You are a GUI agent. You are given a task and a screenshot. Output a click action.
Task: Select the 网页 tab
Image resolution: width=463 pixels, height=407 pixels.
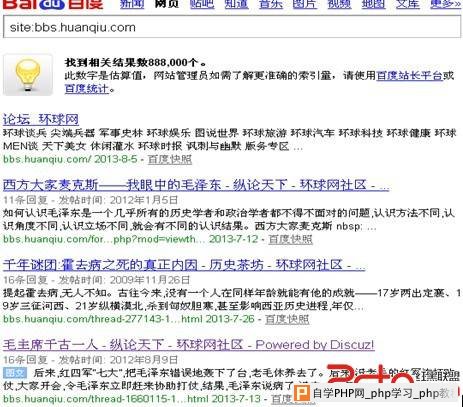167,4
